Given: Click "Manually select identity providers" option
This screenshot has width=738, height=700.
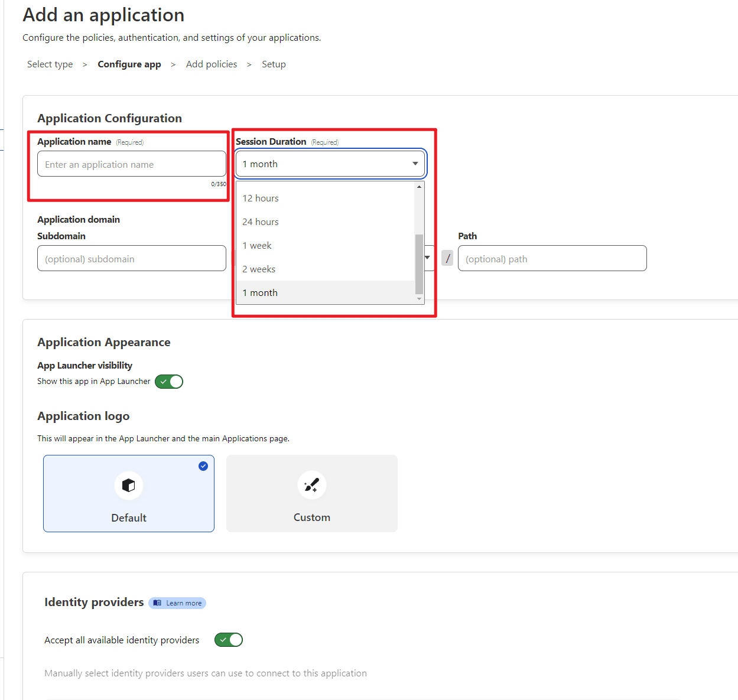Looking at the screenshot, I should [205, 673].
